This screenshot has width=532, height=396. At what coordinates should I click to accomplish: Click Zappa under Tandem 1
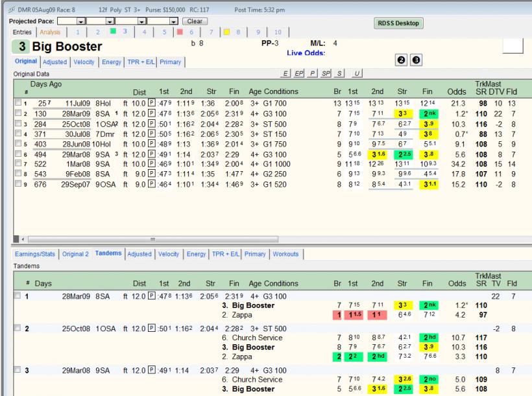[x=242, y=315]
